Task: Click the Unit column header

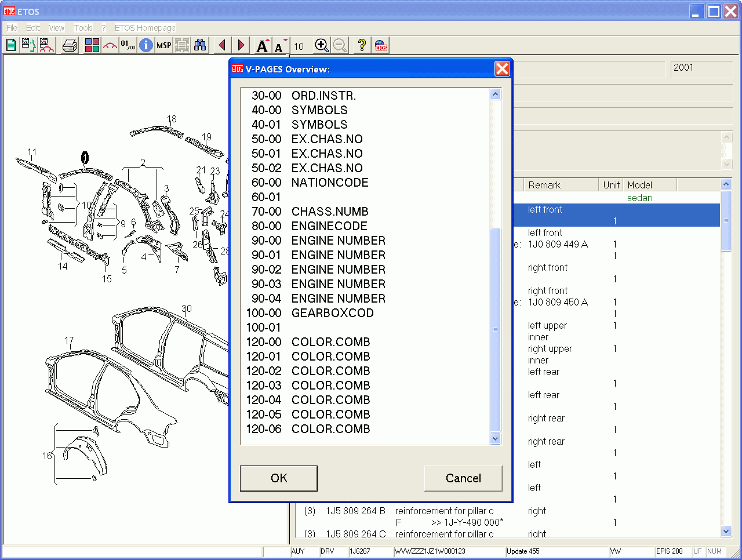Action: (611, 185)
